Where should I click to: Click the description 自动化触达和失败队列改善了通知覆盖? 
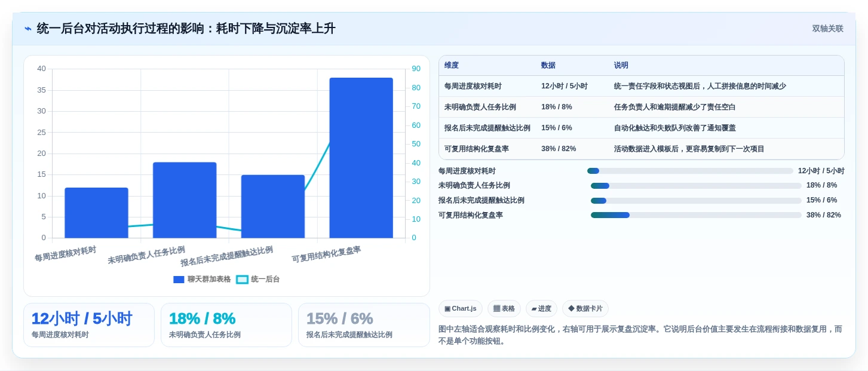(675, 128)
